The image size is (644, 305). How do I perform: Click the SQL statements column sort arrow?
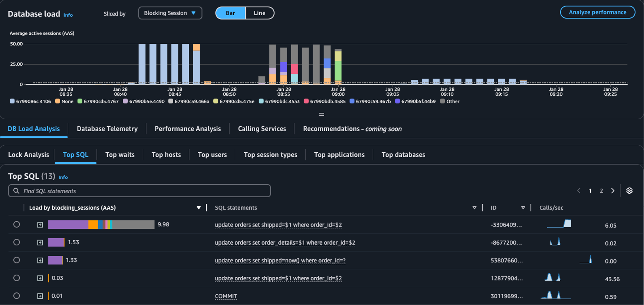[474, 208]
